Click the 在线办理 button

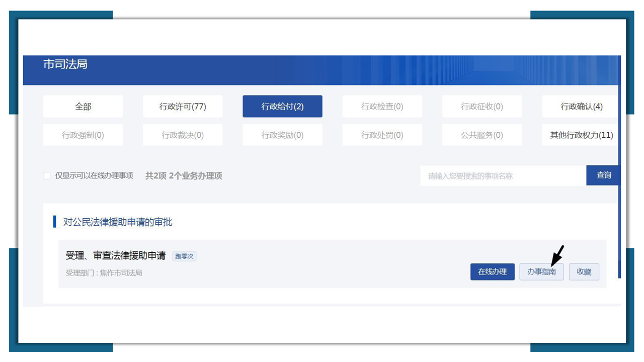pos(492,271)
